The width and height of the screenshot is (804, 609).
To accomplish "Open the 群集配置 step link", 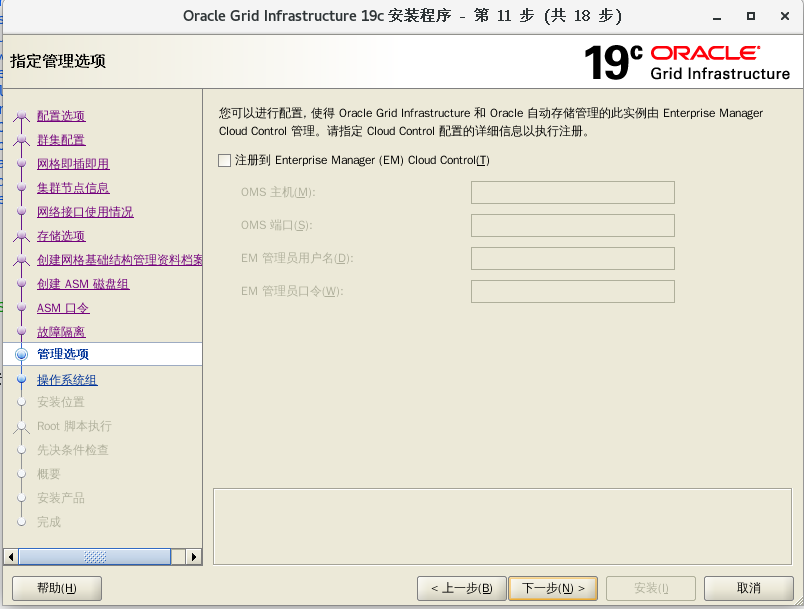I will point(61,140).
